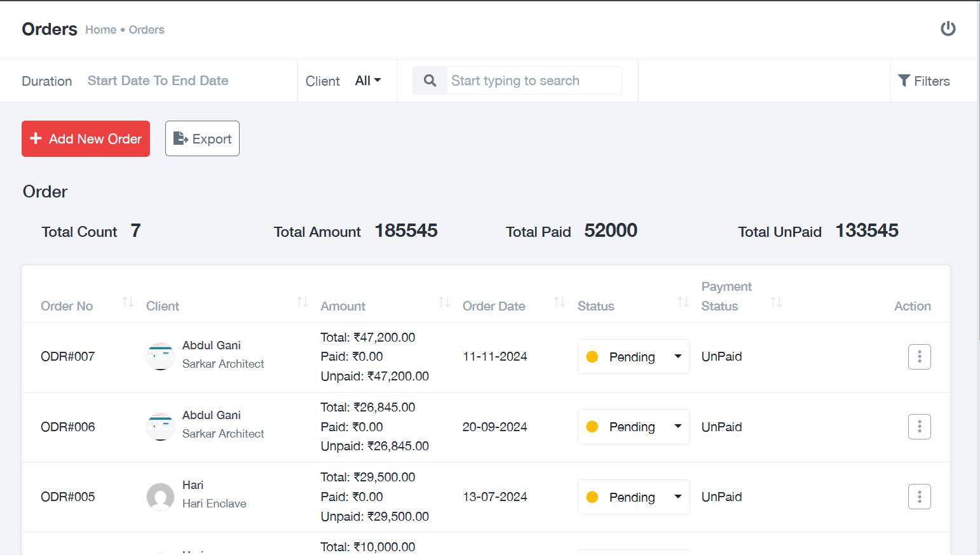Open action menu for ODR#007
980x555 pixels.
click(x=919, y=357)
